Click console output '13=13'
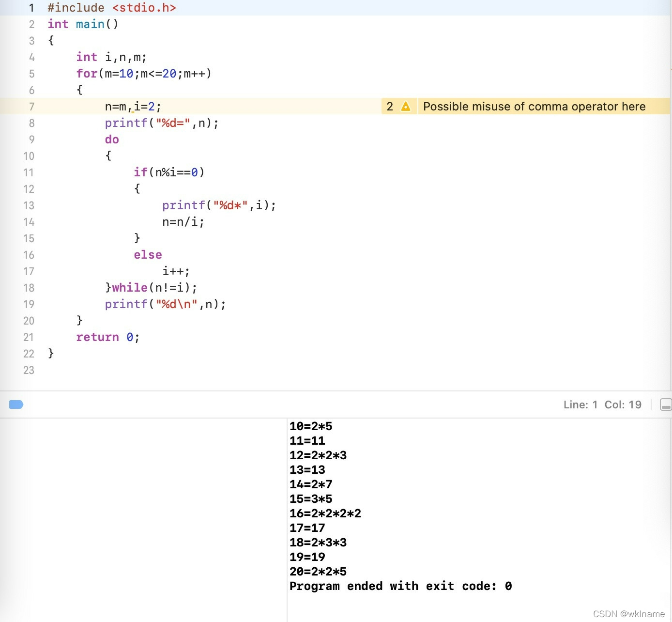 pos(307,470)
